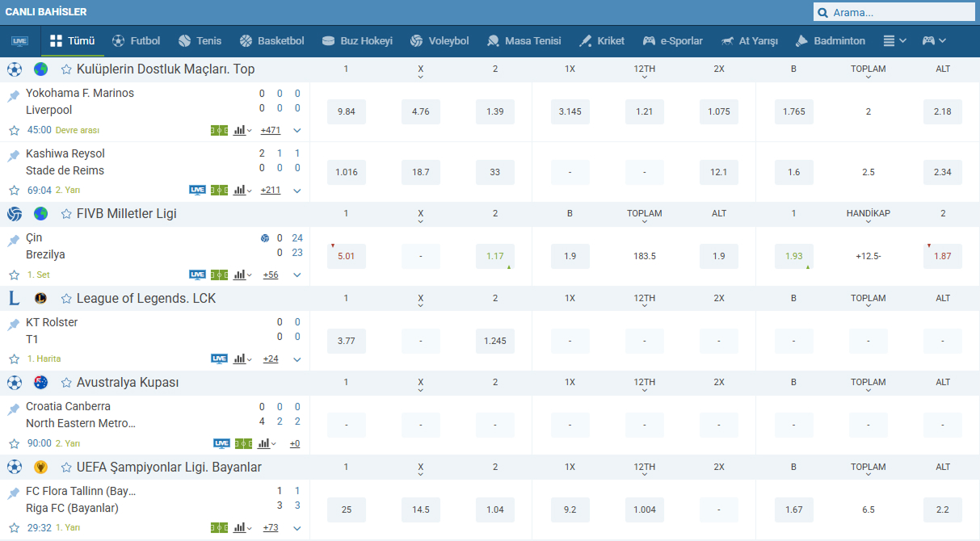Expand more markets for FC Flora Tallinn match

pyautogui.click(x=297, y=528)
